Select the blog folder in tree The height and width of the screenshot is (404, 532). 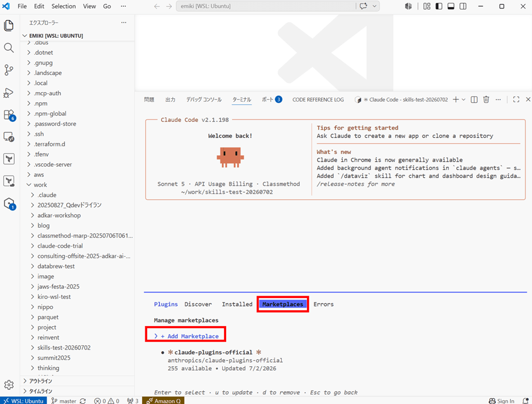pyautogui.click(x=77, y=226)
